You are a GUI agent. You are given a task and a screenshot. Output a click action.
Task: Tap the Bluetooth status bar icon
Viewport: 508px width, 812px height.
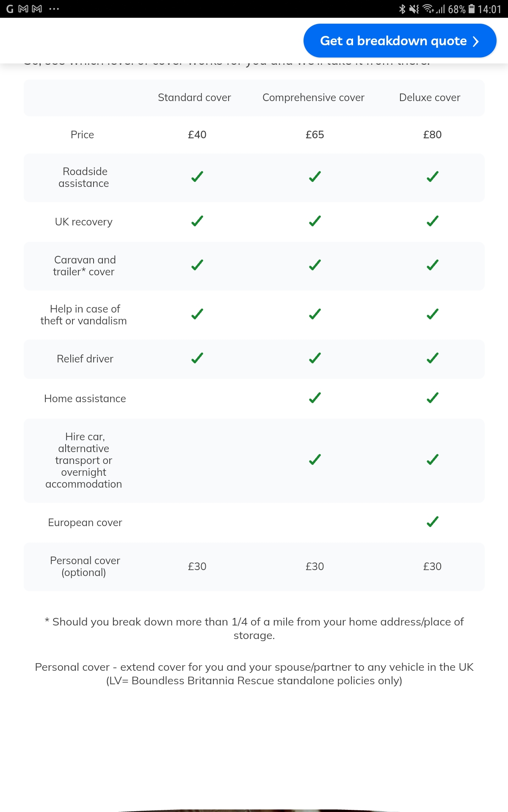pyautogui.click(x=402, y=9)
